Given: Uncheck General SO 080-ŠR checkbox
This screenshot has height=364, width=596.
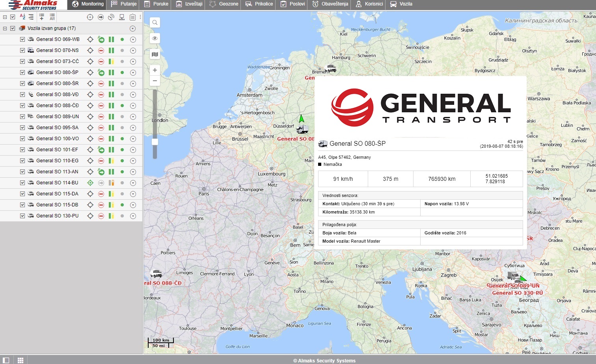Looking at the screenshot, I should tap(22, 84).
